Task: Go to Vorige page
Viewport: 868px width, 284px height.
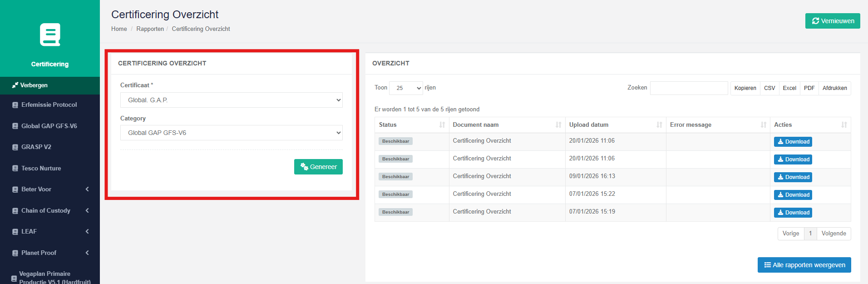Action: pos(791,234)
